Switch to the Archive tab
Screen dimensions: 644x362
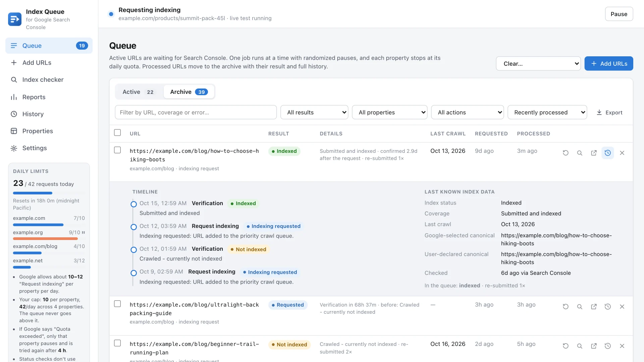click(189, 92)
